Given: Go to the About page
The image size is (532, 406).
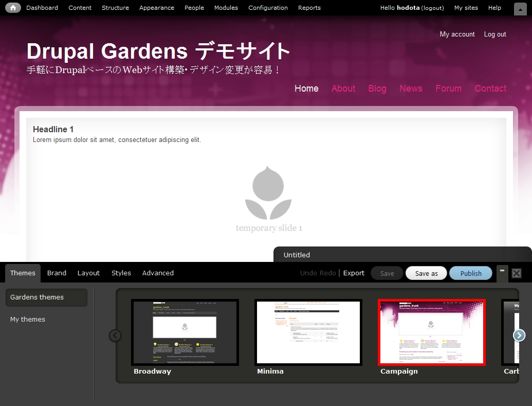Looking at the screenshot, I should point(343,89).
